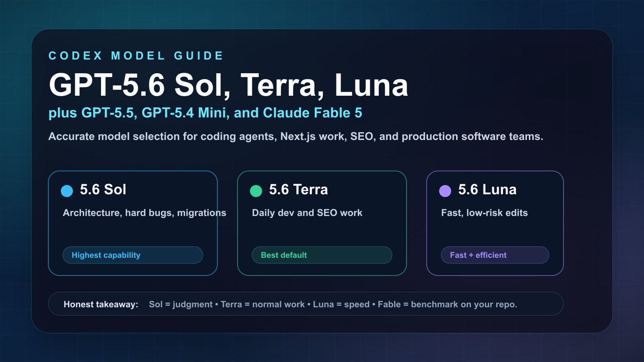Click the 5.6 Terra card title
The height and width of the screenshot is (362, 644).
298,189
